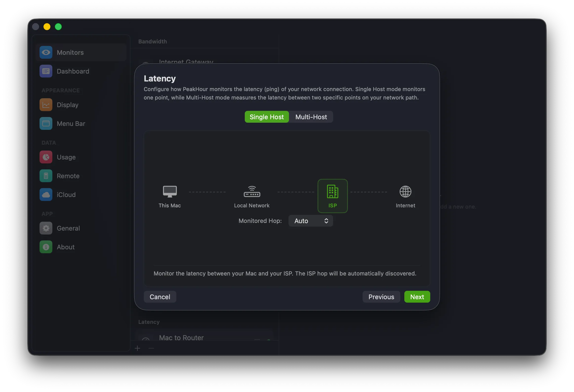Open the Usage data section
The height and width of the screenshot is (392, 574).
(81, 157)
